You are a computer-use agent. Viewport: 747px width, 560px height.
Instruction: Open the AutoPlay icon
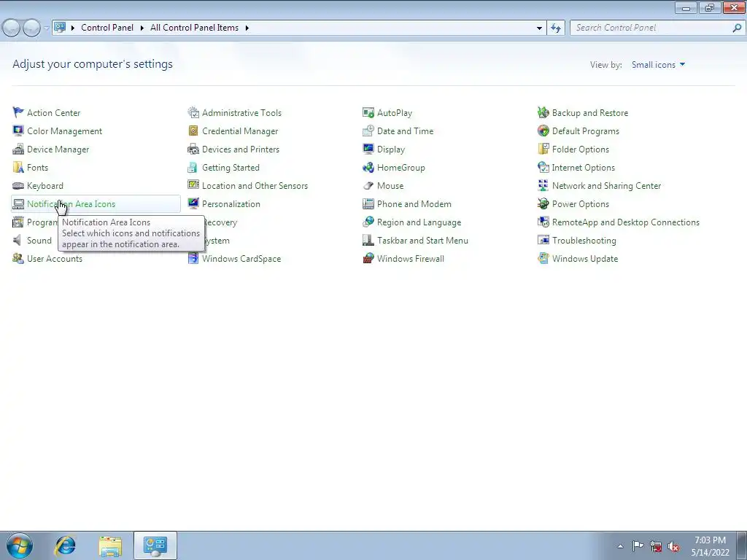(x=368, y=112)
